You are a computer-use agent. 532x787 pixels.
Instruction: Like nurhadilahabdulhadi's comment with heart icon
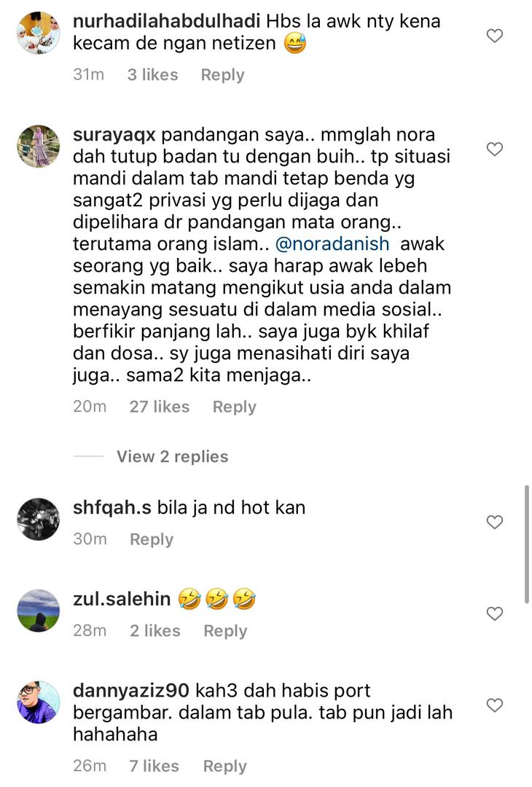495,36
